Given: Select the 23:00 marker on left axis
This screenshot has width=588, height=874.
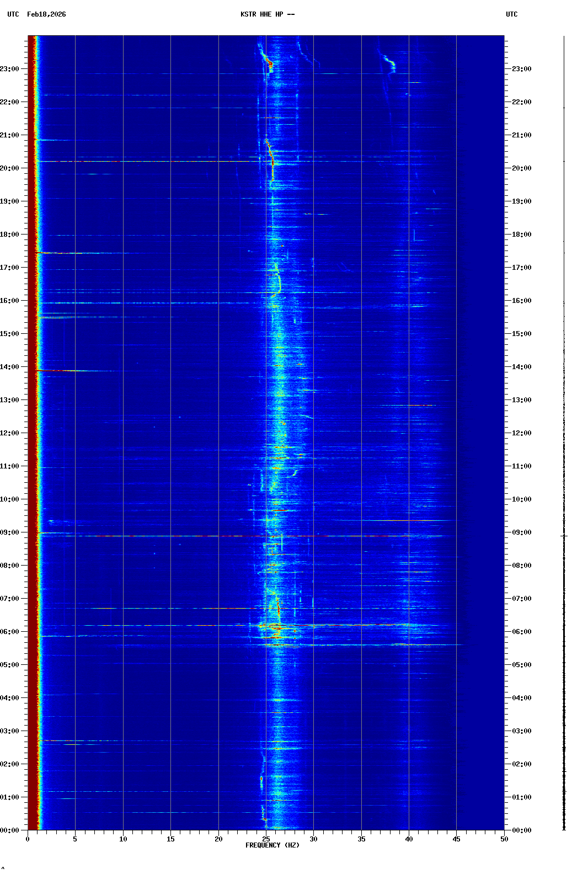Looking at the screenshot, I should click(9, 69).
